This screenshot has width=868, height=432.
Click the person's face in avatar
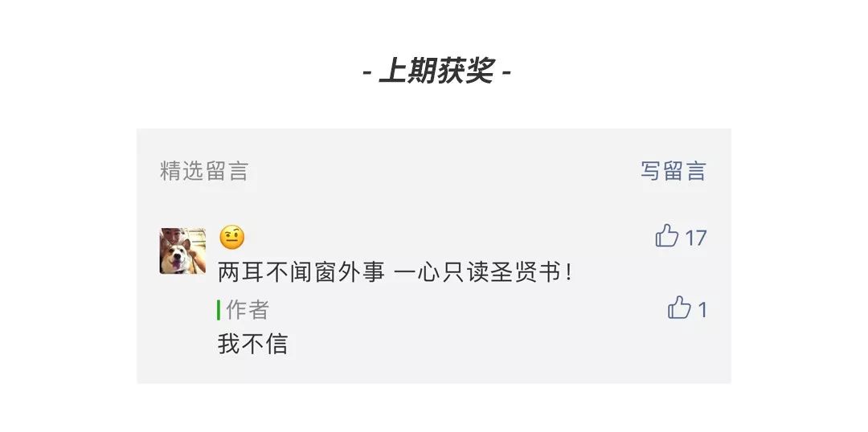pos(174,237)
